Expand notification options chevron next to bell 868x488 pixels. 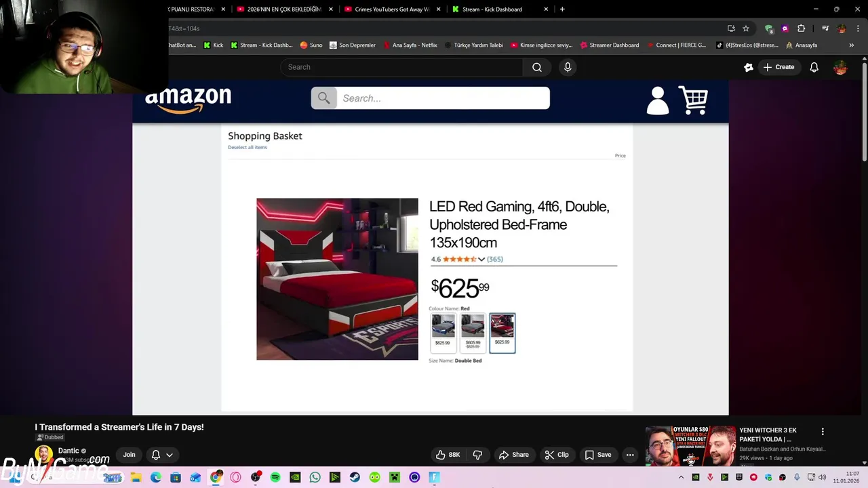(x=170, y=455)
